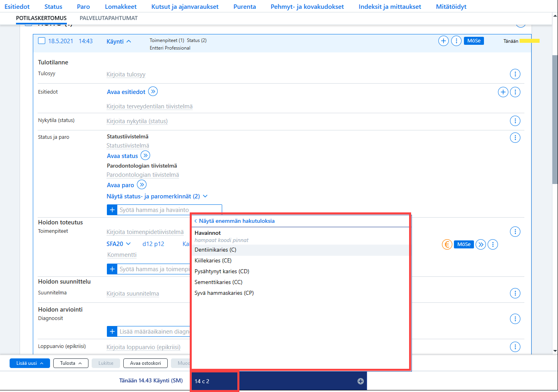Click the Kirjoita tulosyy field
This screenshot has height=392, width=558.
(126, 74)
